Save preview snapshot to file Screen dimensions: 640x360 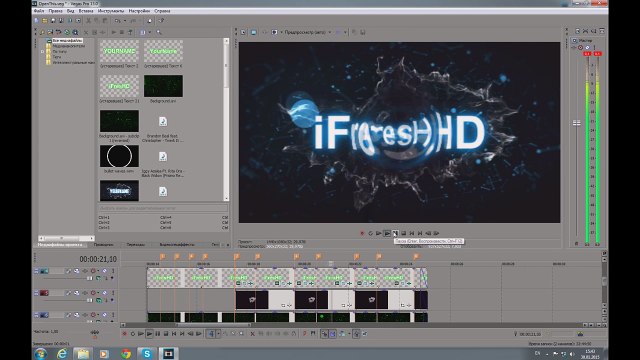click(362, 32)
